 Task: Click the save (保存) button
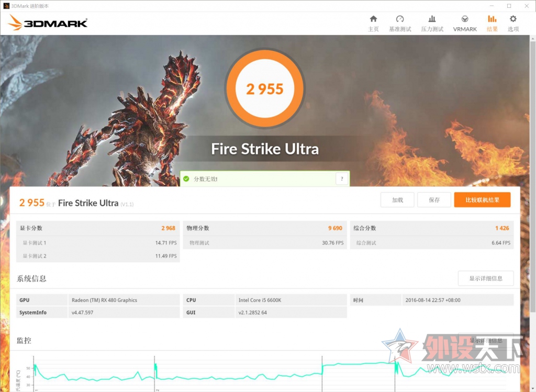pyautogui.click(x=434, y=200)
